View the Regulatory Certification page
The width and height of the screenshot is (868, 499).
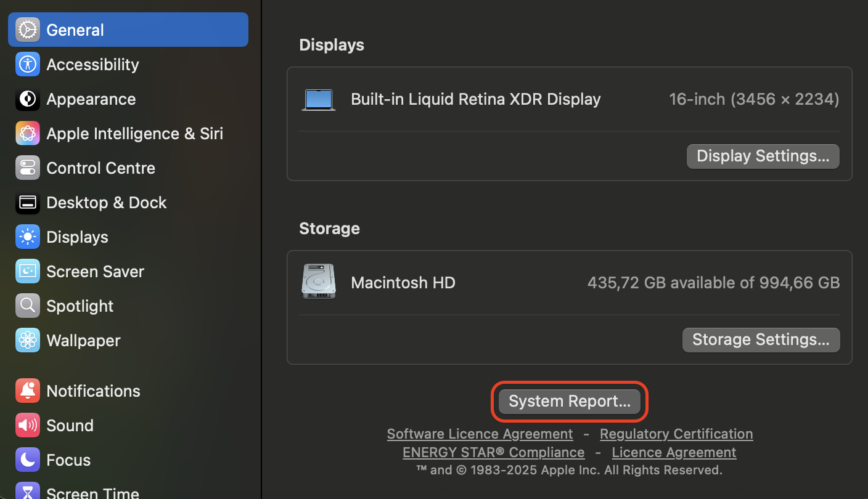[676, 434]
